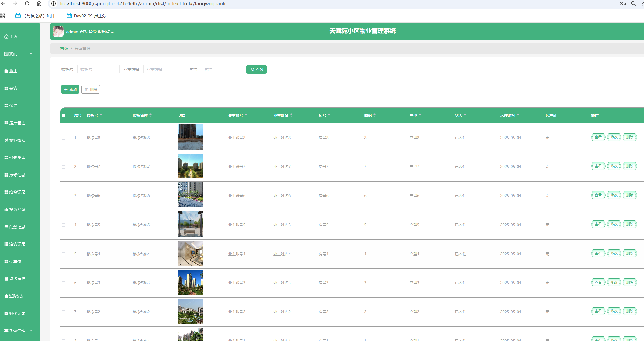Screen dimensions: 644x341
Task: Open the apps grid in bookmarks bar
Action: point(2,16)
